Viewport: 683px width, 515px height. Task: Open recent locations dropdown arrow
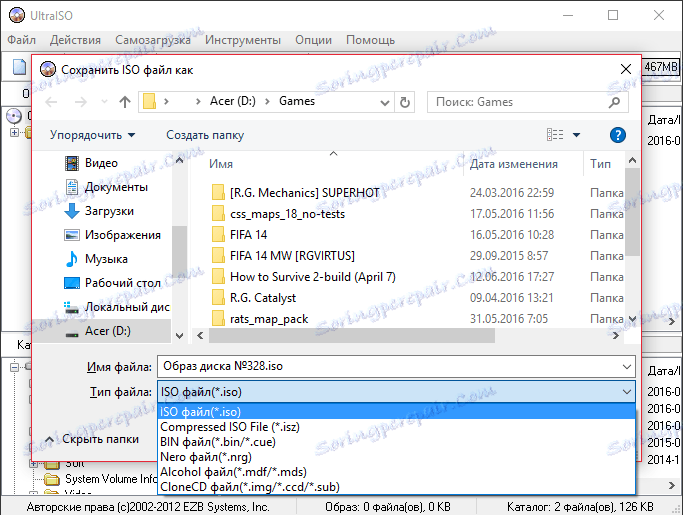[x=105, y=102]
